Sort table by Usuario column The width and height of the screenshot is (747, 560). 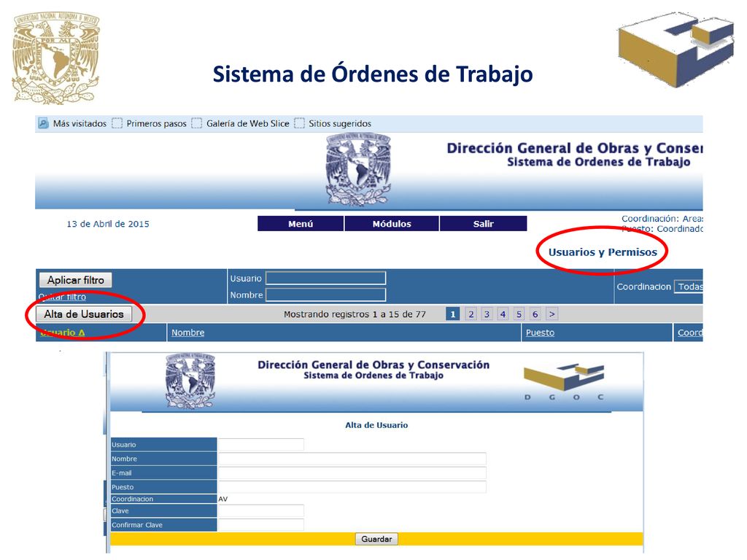click(x=63, y=332)
